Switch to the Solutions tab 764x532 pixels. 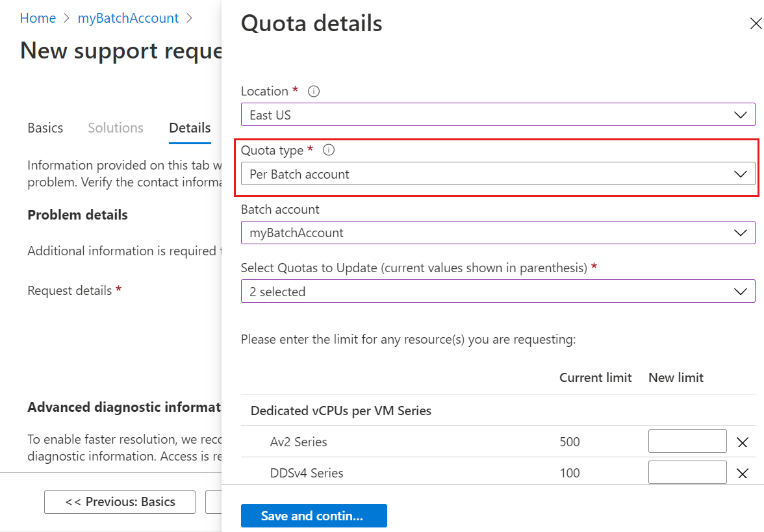[x=116, y=128]
